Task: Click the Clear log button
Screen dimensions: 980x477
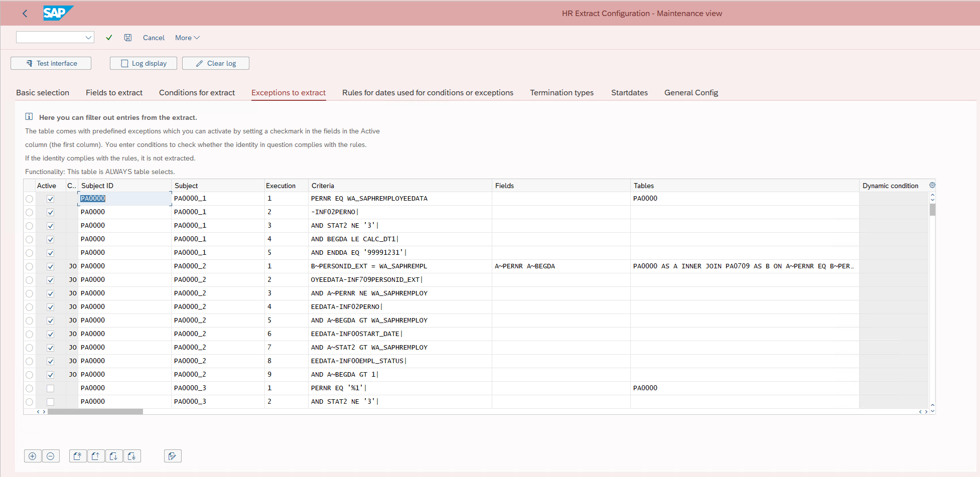Action: click(216, 63)
